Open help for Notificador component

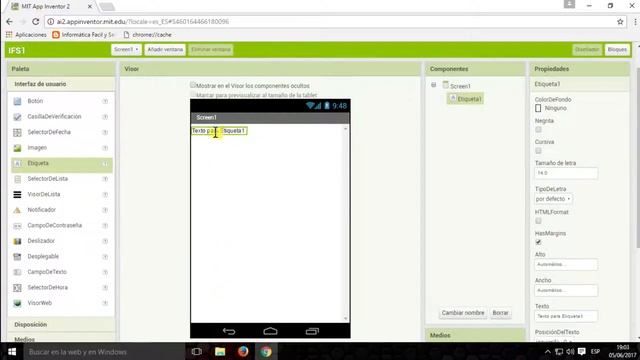click(x=105, y=210)
